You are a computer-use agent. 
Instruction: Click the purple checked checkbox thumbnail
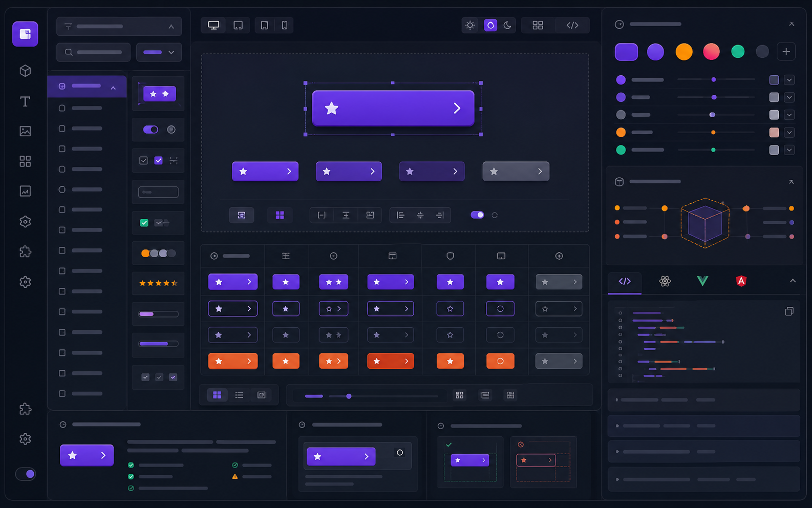158,160
